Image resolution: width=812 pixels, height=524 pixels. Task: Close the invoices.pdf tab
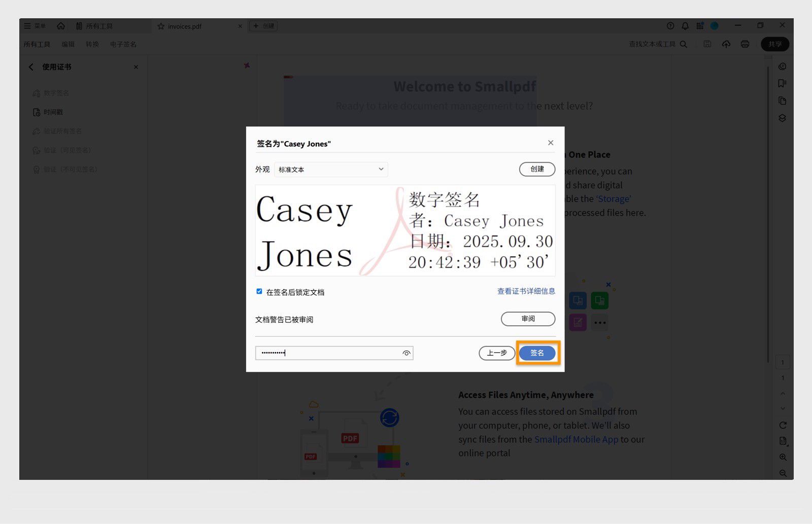240,26
